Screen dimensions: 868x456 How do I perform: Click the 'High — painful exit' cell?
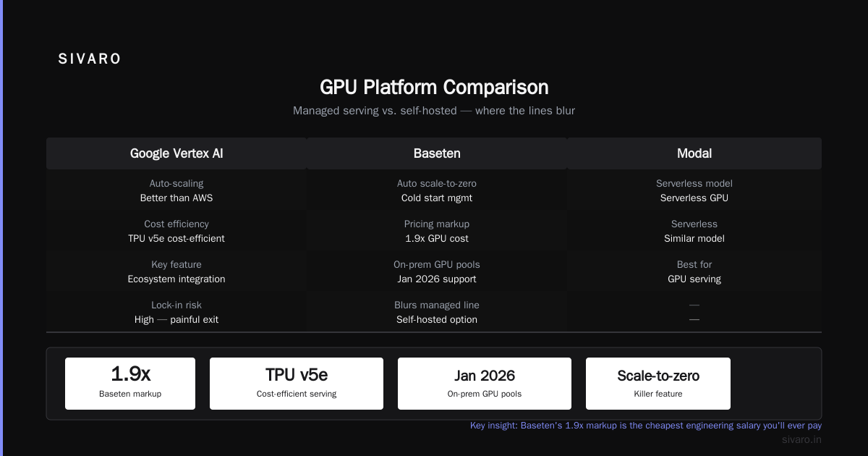[x=176, y=319]
